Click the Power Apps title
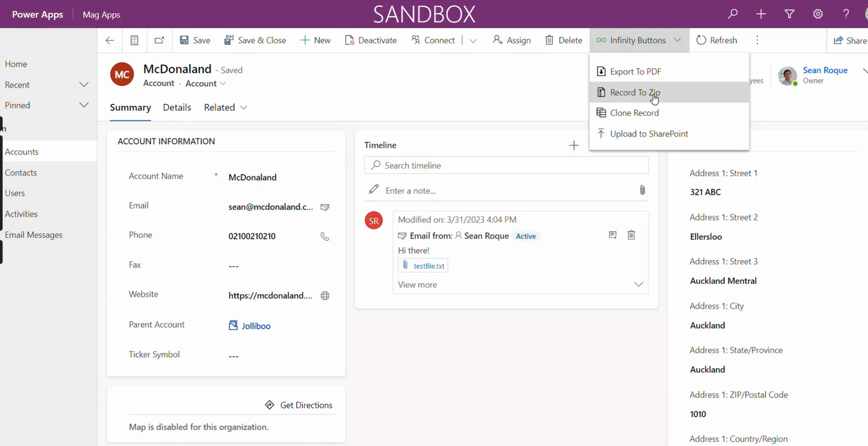This screenshot has height=446, width=868. [x=38, y=14]
